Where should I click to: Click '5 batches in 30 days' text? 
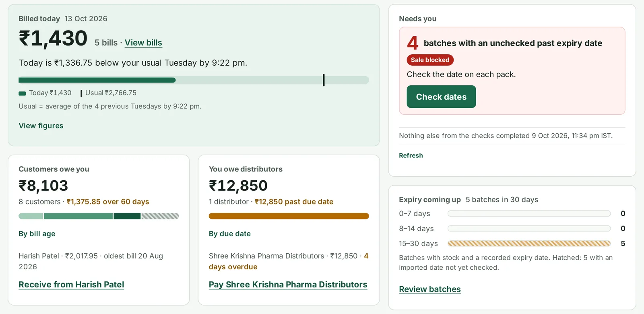coord(502,200)
